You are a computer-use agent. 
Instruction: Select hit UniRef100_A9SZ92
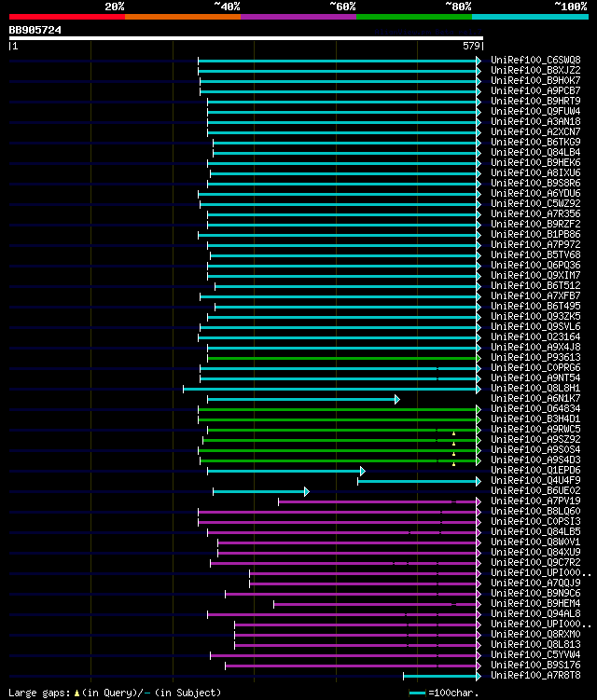(535, 440)
